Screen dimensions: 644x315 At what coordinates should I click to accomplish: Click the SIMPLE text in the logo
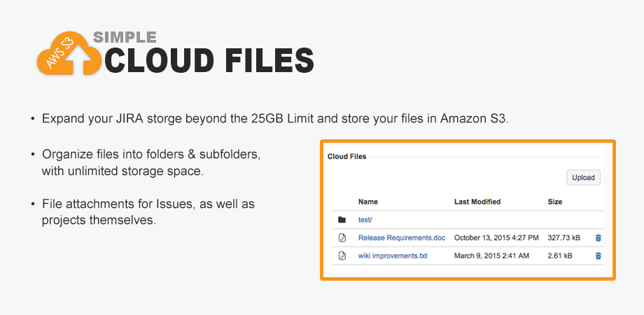125,37
